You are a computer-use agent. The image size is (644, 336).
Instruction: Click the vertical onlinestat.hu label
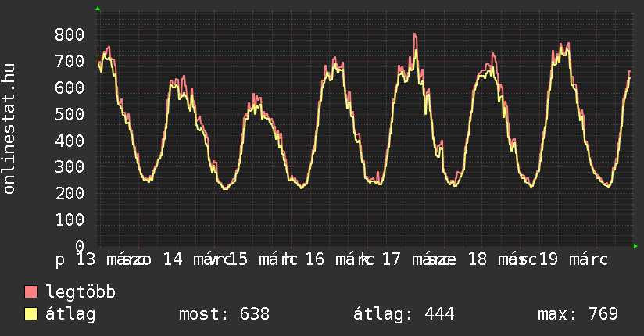pos(9,129)
